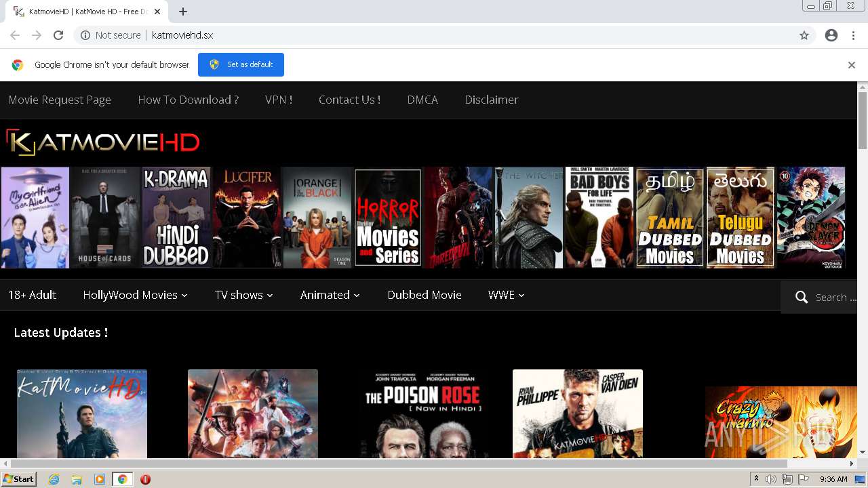Open site info Not secure icon
This screenshot has height=488, width=868.
tap(85, 35)
